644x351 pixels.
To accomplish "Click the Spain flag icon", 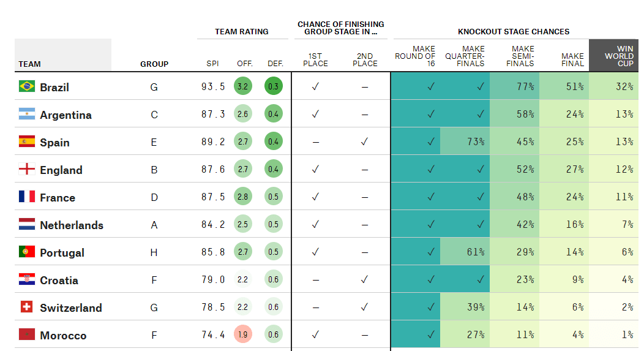I will [27, 142].
